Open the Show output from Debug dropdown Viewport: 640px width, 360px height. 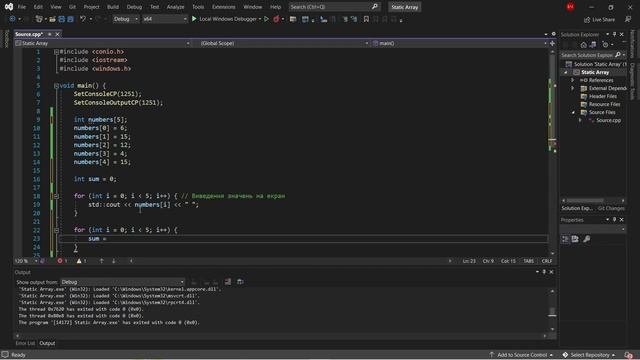[122, 282]
